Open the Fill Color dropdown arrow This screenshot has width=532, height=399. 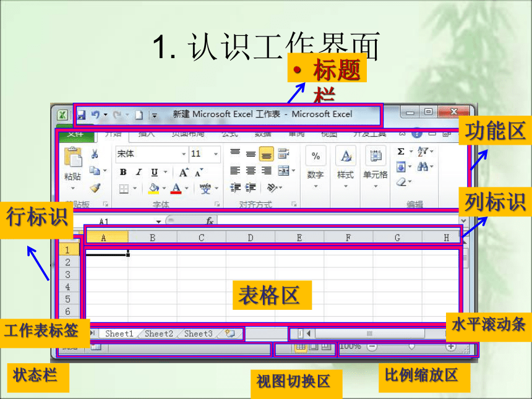164,188
